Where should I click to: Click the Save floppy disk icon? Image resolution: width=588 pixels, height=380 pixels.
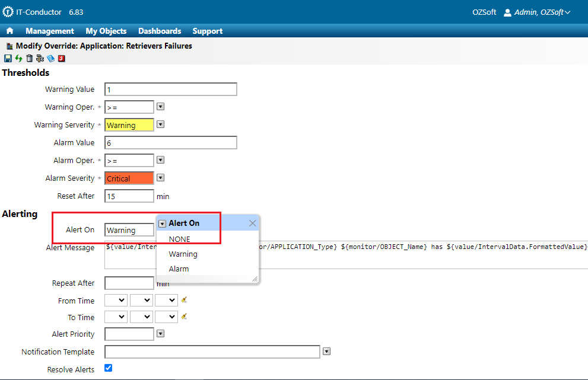8,59
